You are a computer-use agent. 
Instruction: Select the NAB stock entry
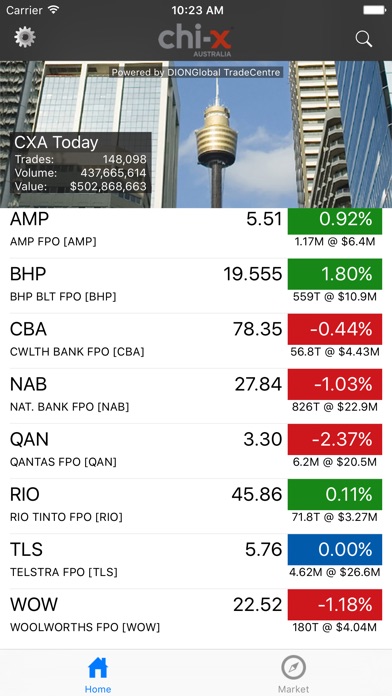point(196,396)
